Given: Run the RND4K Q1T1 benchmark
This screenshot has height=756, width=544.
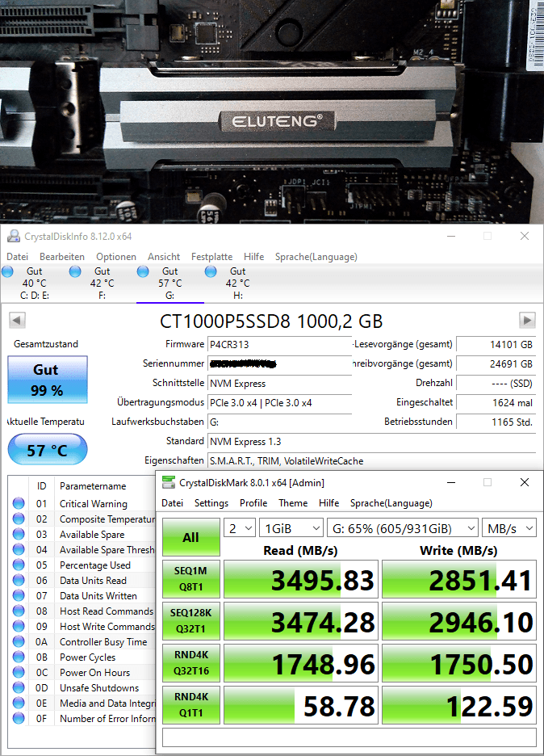Looking at the screenshot, I should (x=191, y=705).
